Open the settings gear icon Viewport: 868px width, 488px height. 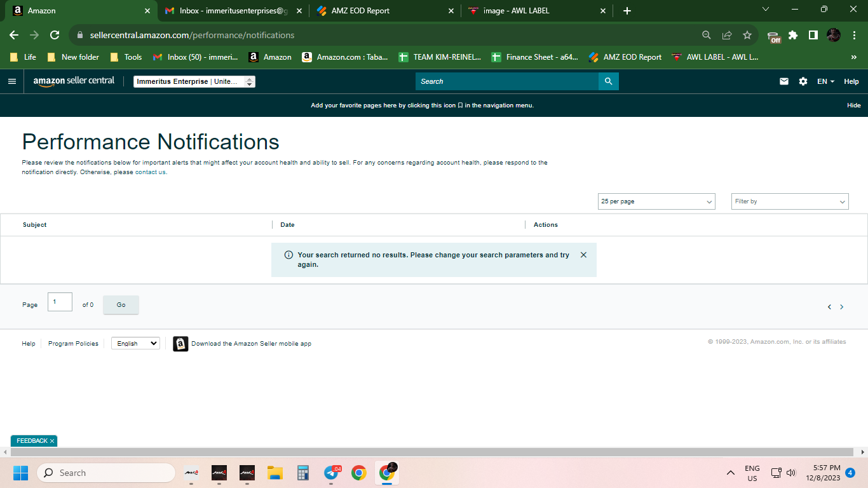click(x=803, y=81)
